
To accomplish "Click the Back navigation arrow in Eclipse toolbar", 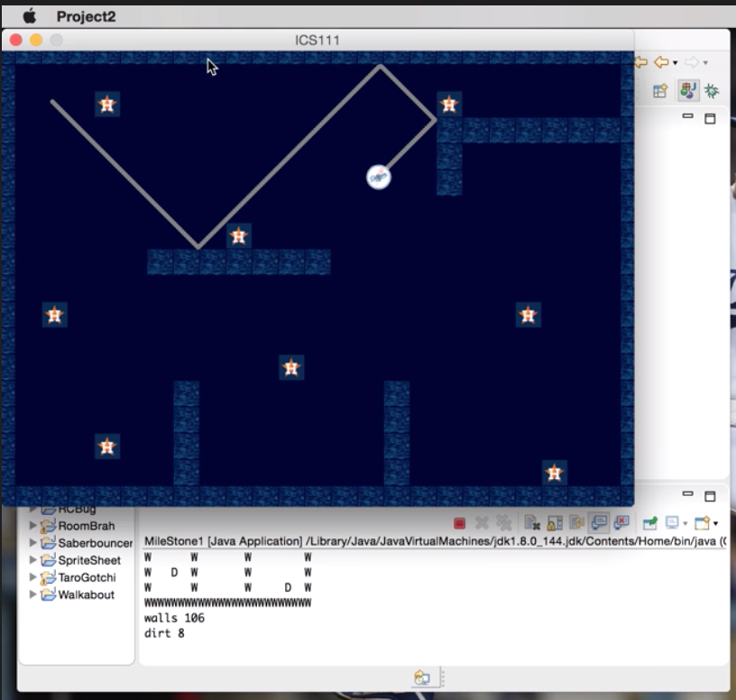I will 661,62.
